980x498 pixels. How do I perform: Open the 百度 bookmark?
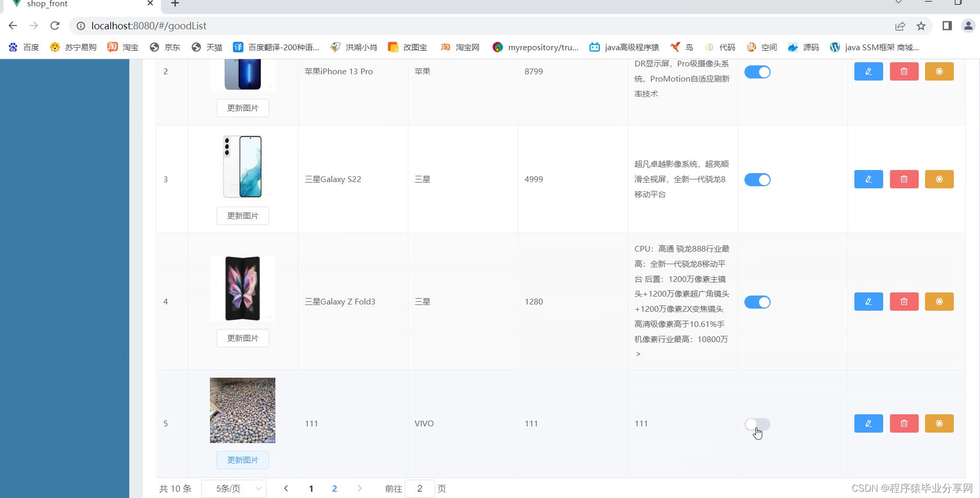[x=24, y=47]
